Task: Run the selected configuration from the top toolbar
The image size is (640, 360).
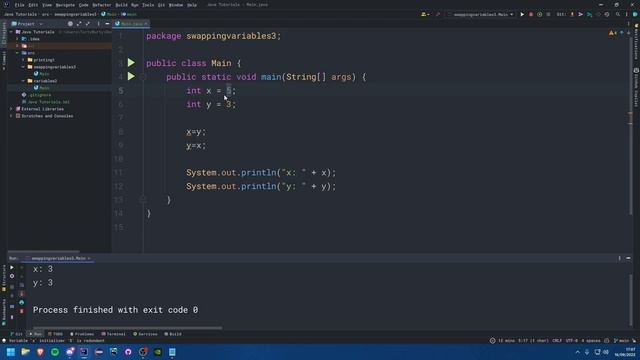Action: pyautogui.click(x=522, y=14)
